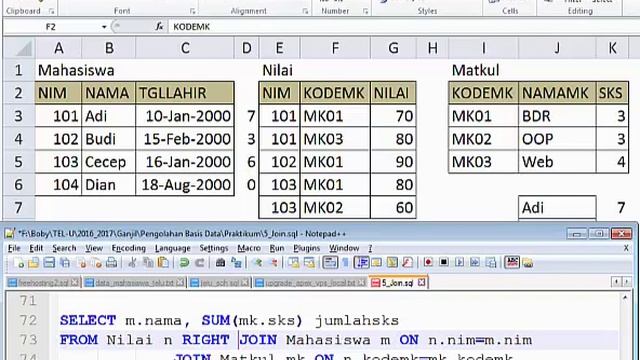Click formula bar containing KODEMK
The image size is (640, 360).
click(x=404, y=27)
